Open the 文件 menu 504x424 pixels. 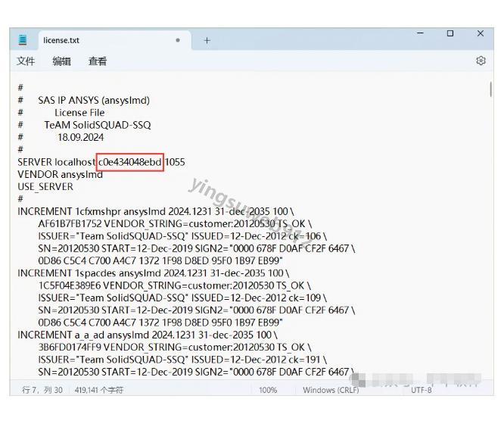(26, 61)
